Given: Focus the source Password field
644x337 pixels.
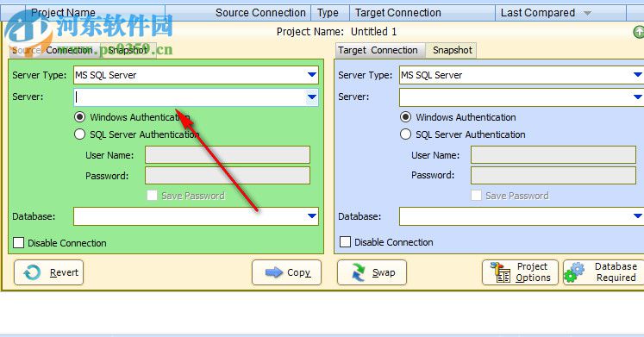Looking at the screenshot, I should point(228,176).
